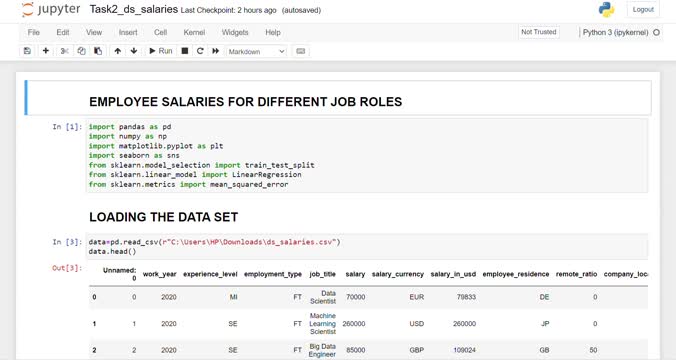Open the View menu
Viewport: 676px width, 360px height.
[94, 32]
